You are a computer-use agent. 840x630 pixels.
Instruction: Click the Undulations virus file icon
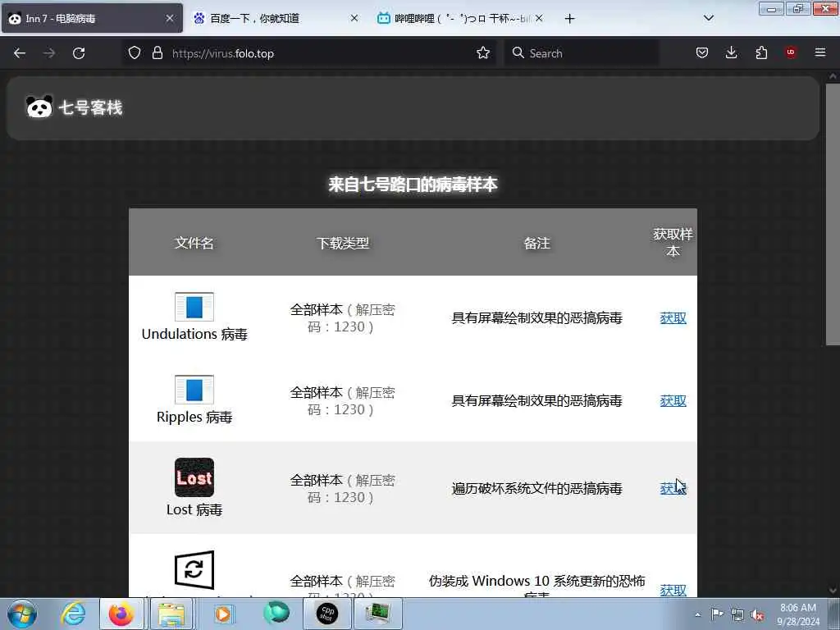[x=194, y=307]
